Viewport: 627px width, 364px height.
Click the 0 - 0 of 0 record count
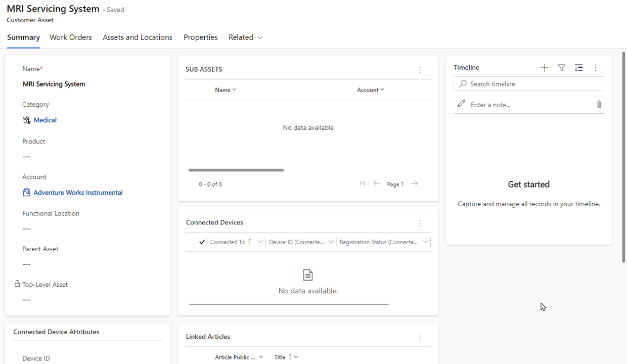tap(210, 185)
